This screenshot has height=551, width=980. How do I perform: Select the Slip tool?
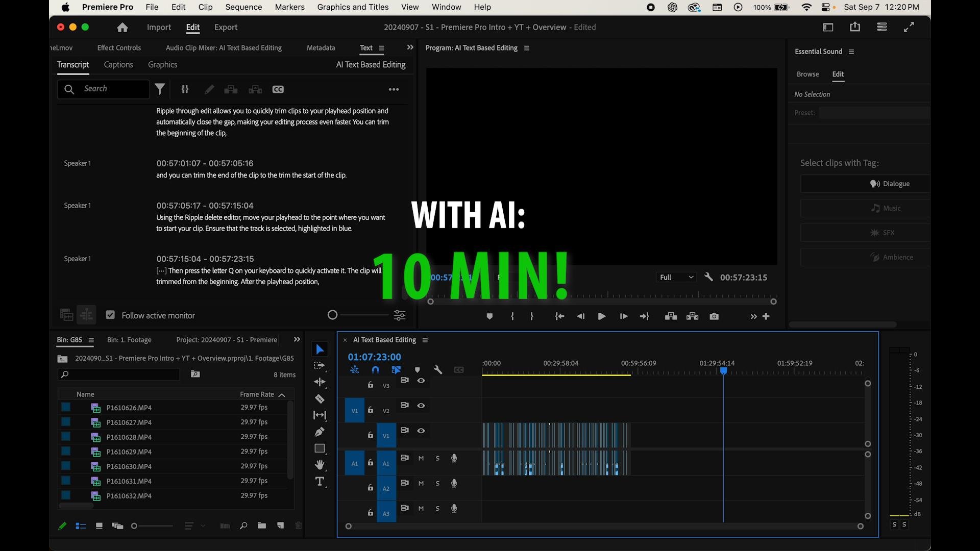(x=320, y=415)
